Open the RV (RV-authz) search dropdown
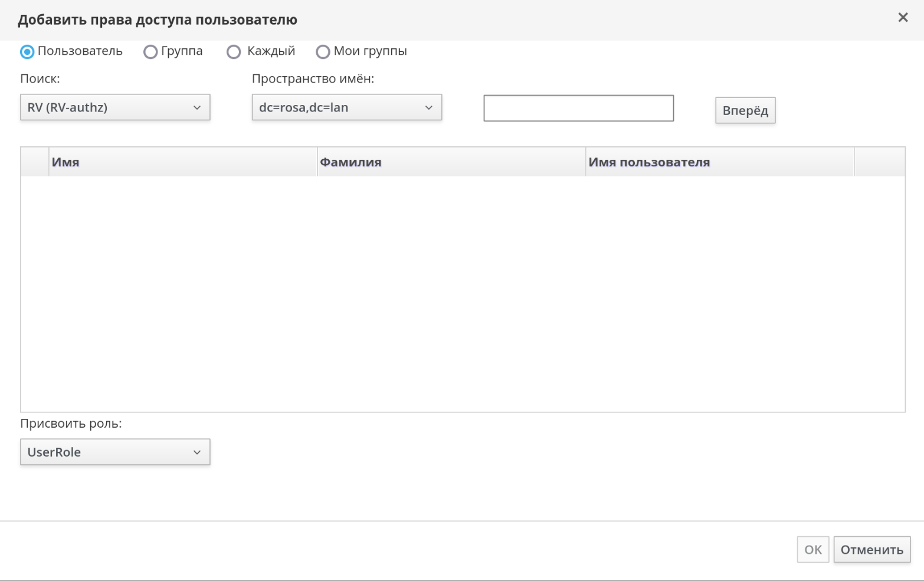 115,107
